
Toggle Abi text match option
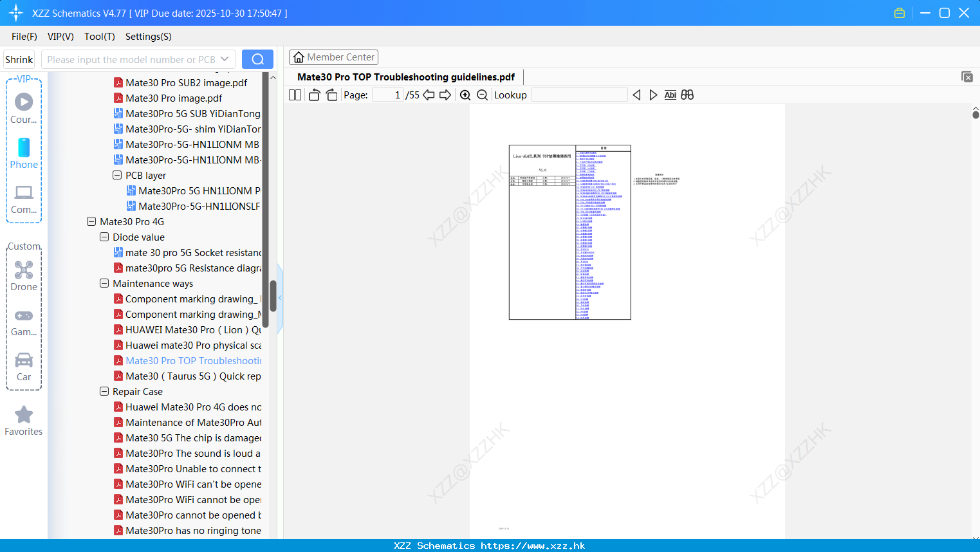point(670,95)
